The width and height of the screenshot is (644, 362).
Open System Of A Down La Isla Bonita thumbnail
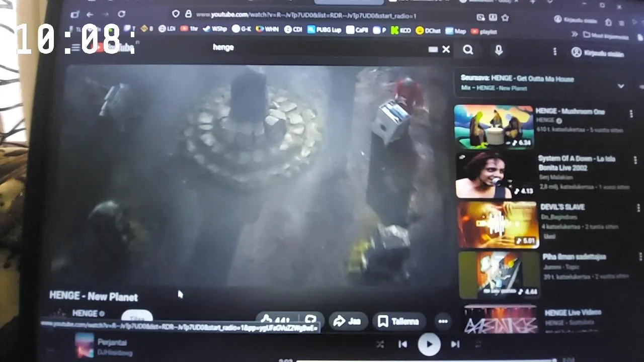tap(496, 175)
